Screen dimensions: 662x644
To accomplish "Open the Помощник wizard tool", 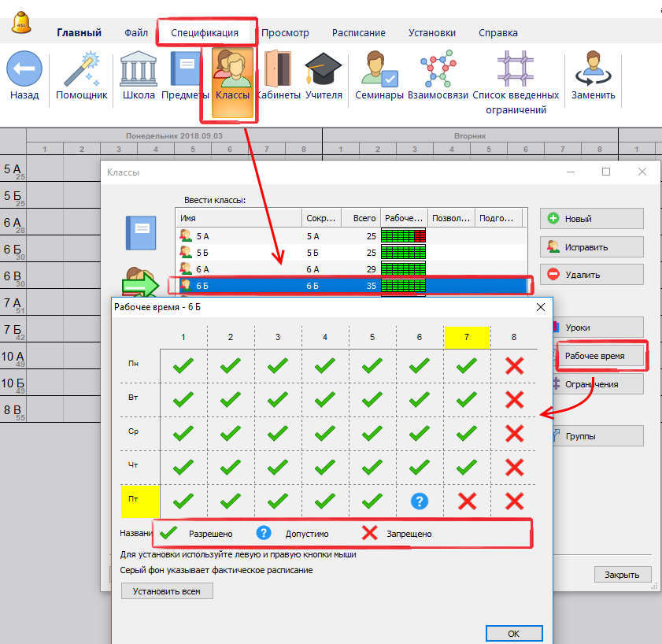I will click(81, 69).
